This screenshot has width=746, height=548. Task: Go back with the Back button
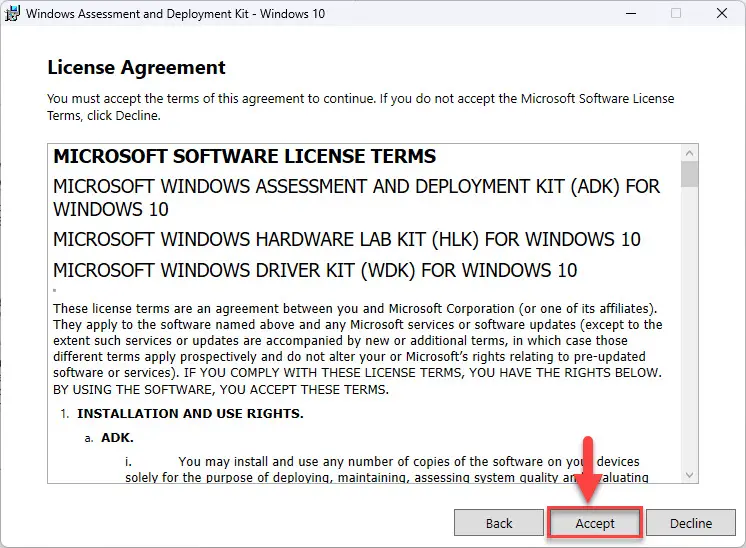click(x=499, y=523)
